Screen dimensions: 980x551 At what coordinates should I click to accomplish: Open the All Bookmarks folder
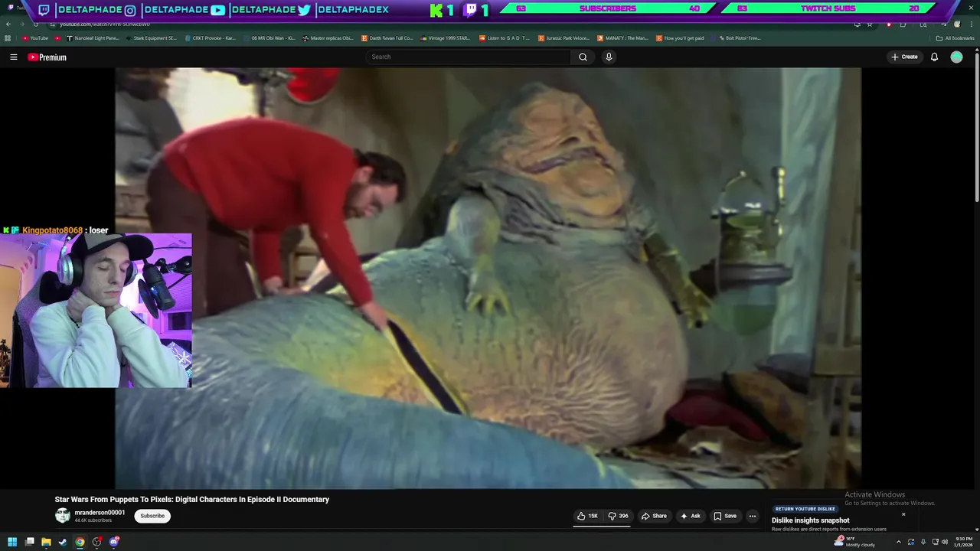pyautogui.click(x=955, y=38)
